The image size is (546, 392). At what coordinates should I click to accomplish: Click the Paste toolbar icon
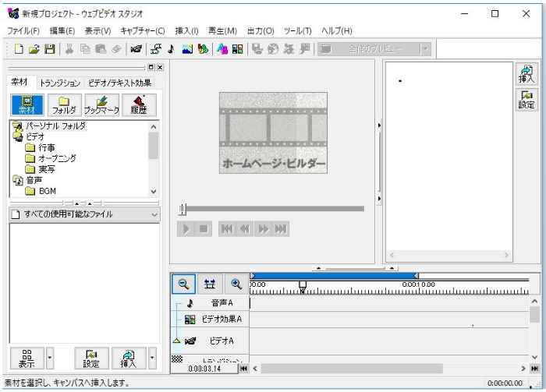(x=101, y=49)
